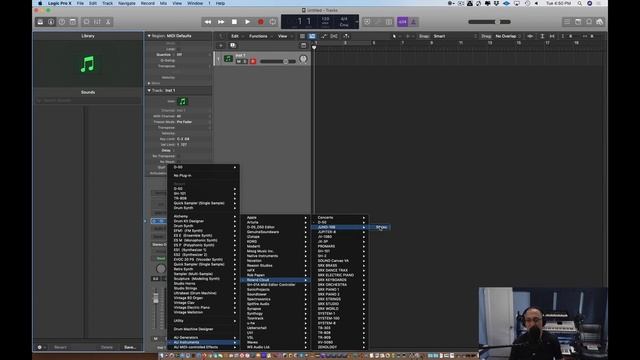
Task: Open the Mixer button
Action: click(x=97, y=22)
